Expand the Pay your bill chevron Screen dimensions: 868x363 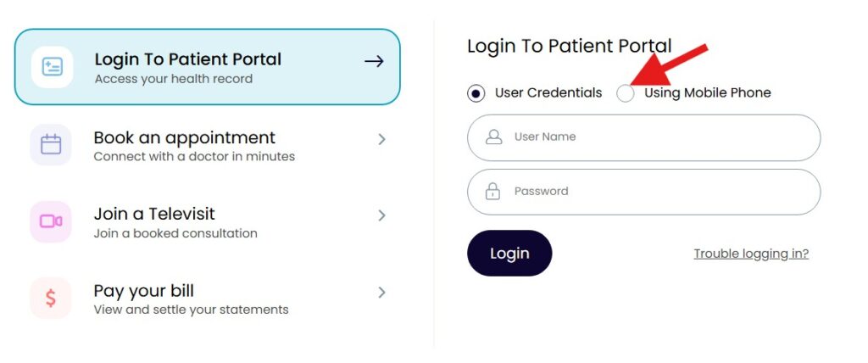point(382,293)
